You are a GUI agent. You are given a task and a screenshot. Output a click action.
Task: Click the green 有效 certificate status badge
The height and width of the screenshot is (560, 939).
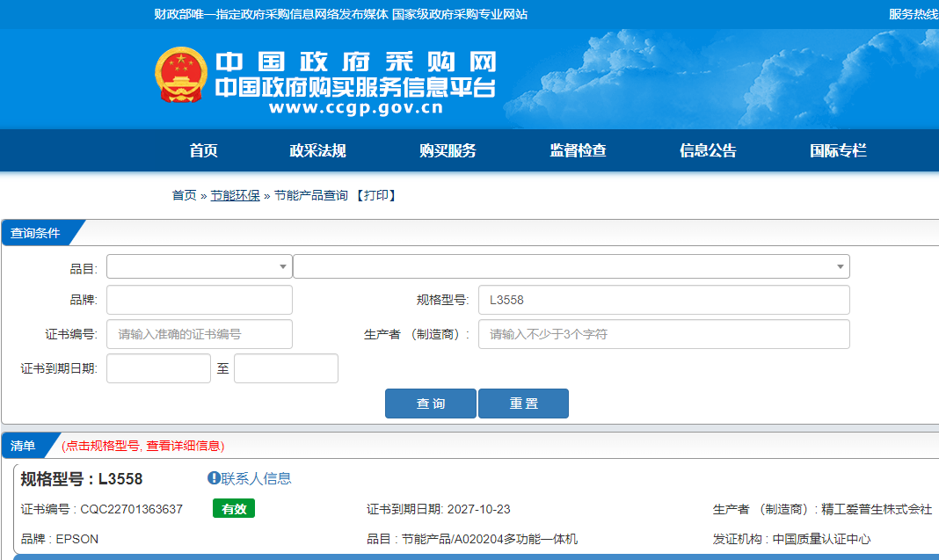[233, 508]
